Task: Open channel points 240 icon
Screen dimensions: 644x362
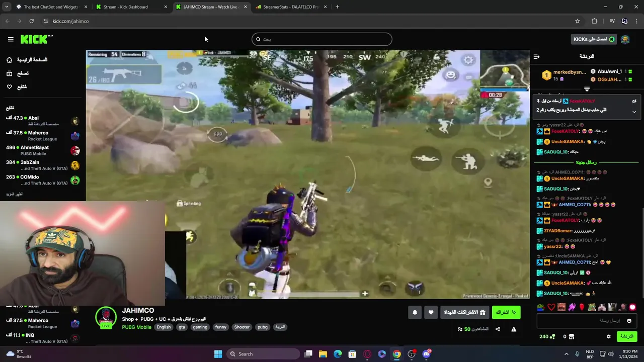Action: pos(552,336)
